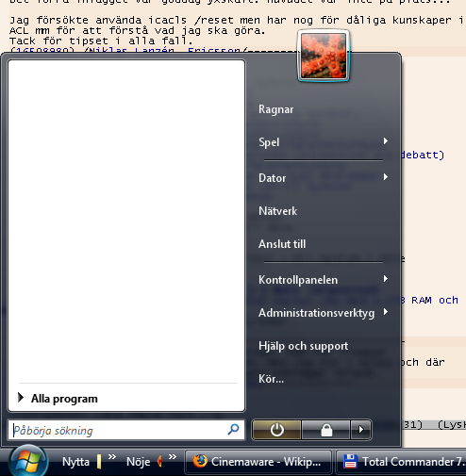
Task: Expand Administrationsverktyg submenu arrow
Action: (386, 312)
